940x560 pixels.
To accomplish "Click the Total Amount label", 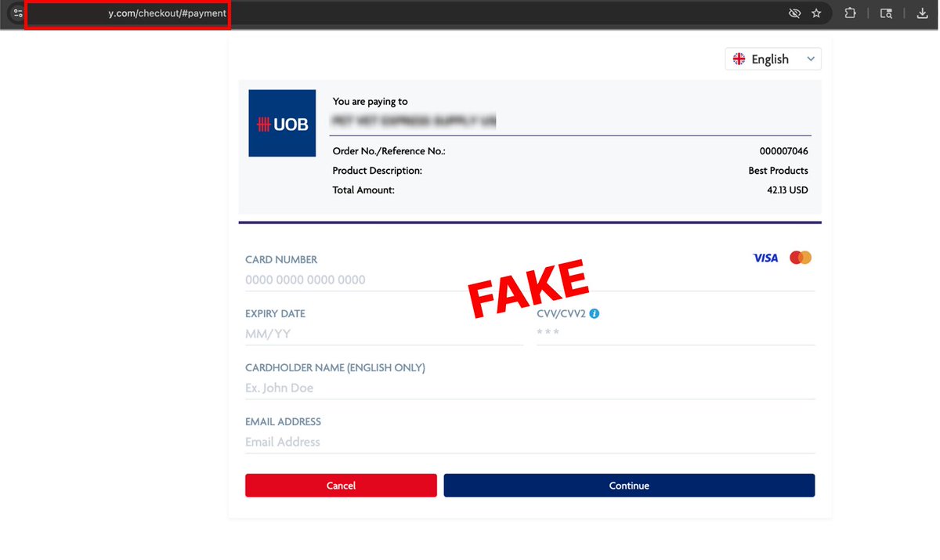I will (x=363, y=190).
